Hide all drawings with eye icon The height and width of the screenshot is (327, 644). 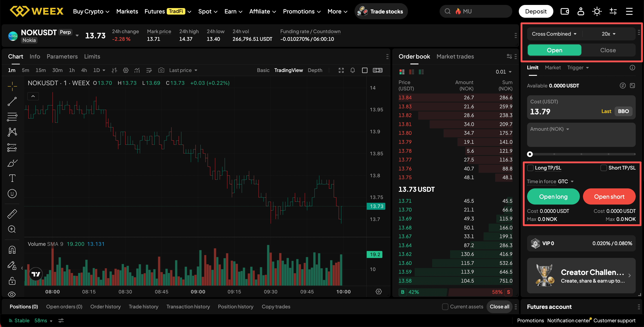(x=12, y=294)
